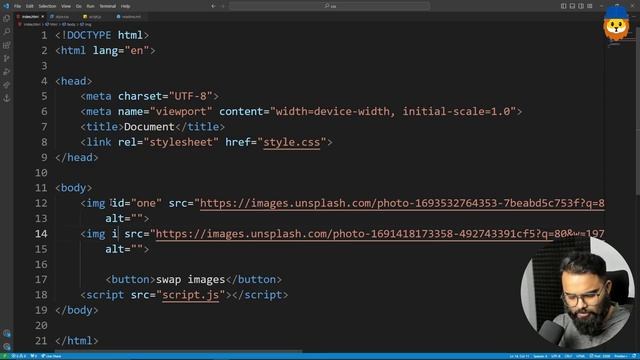Click the lion mascot logo
This screenshot has width=640, height=360.
click(616, 24)
